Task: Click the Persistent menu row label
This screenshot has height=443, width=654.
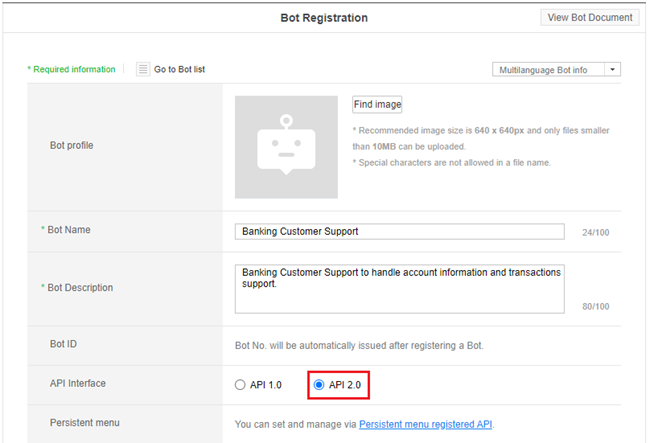Action: click(83, 423)
